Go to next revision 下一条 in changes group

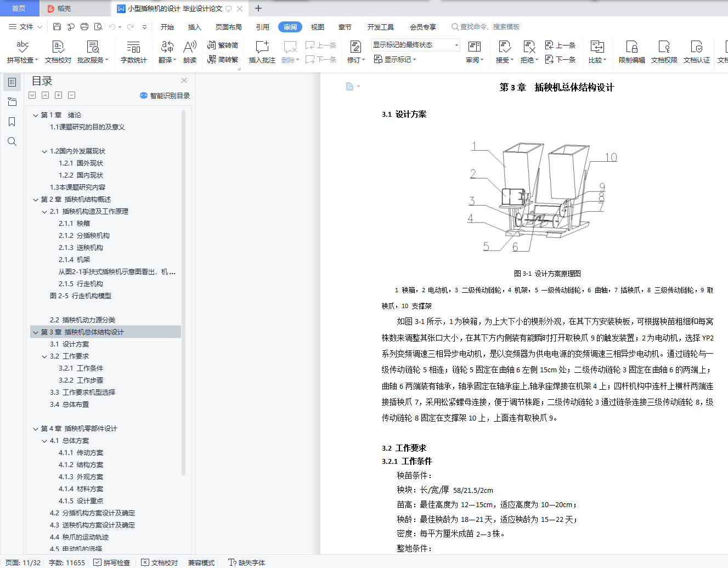(561, 59)
